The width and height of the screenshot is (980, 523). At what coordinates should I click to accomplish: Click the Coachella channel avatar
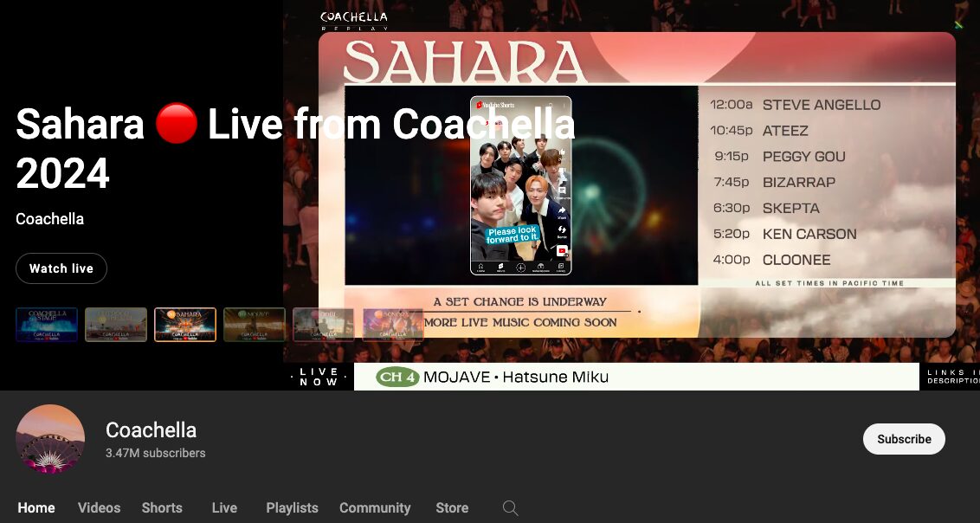50,439
